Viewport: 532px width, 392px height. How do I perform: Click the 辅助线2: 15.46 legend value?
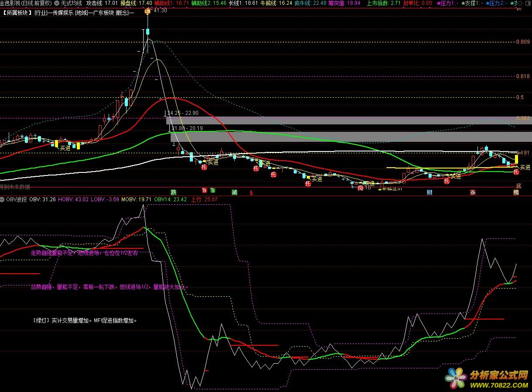click(209, 3)
